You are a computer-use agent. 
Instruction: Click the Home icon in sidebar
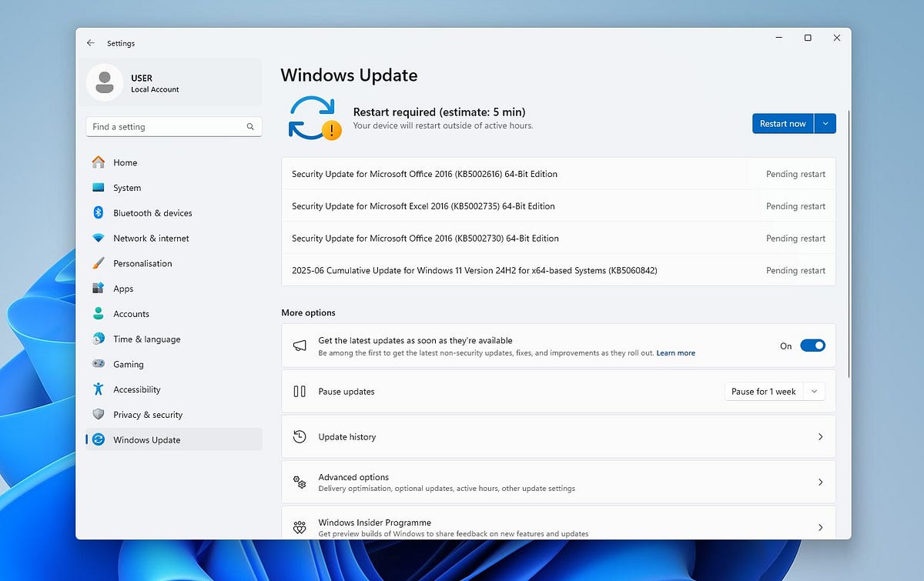pos(98,162)
